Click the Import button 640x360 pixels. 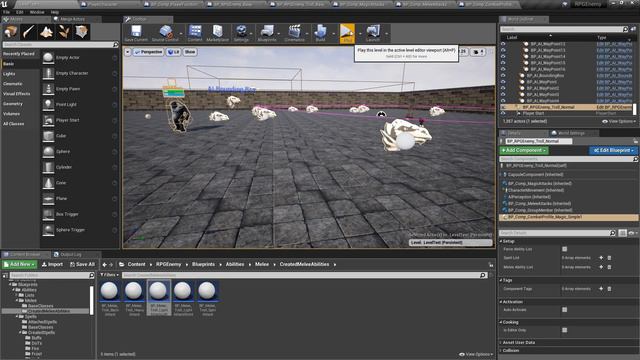pyautogui.click(x=52, y=264)
